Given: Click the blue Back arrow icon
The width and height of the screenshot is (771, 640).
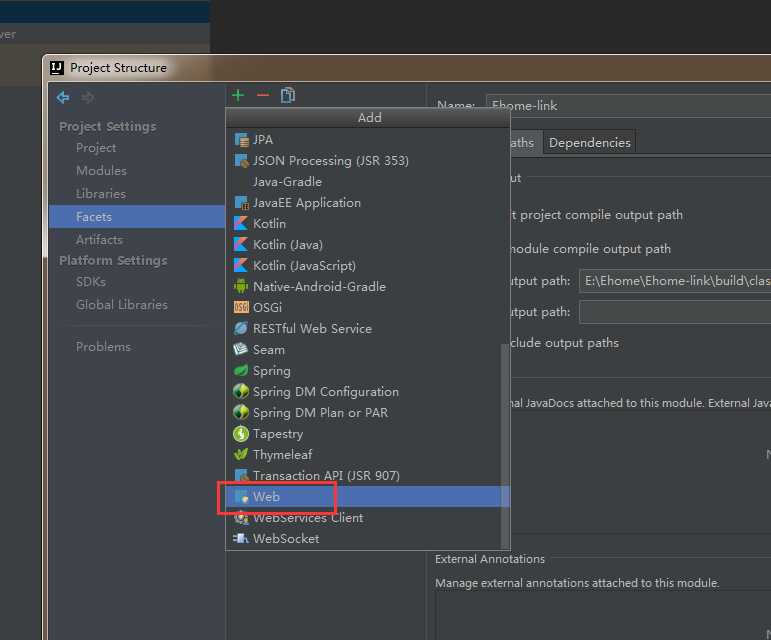Looking at the screenshot, I should 63,97.
